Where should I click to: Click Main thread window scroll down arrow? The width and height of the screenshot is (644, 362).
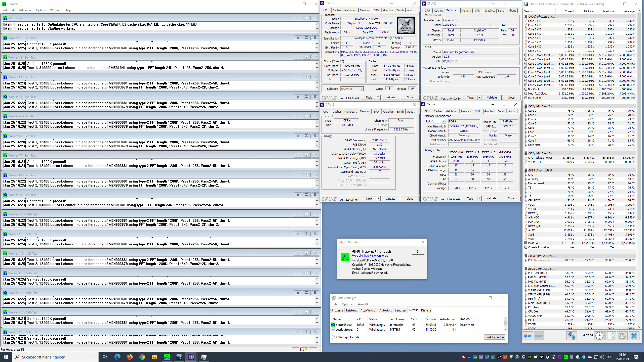coord(317,28)
